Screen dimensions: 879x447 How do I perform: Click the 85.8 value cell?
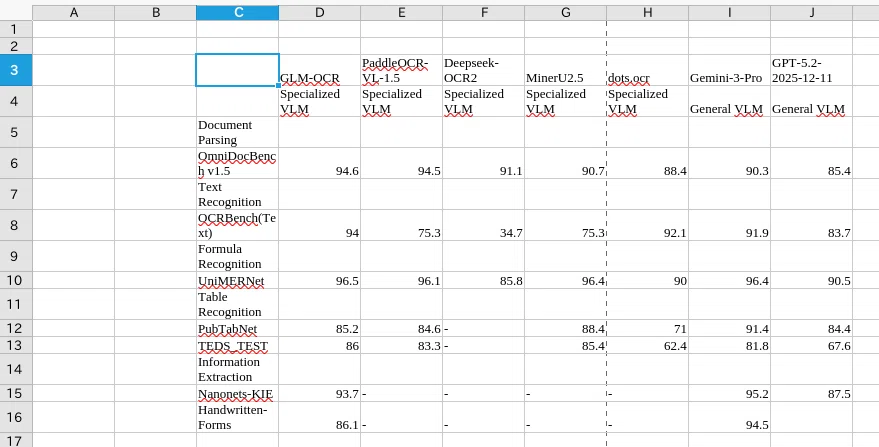pos(484,280)
